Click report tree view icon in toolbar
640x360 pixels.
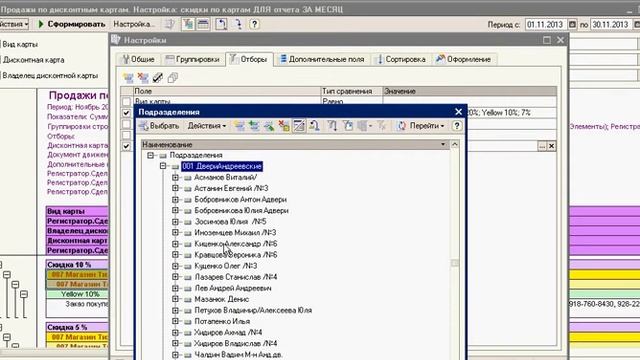(x=188, y=24)
